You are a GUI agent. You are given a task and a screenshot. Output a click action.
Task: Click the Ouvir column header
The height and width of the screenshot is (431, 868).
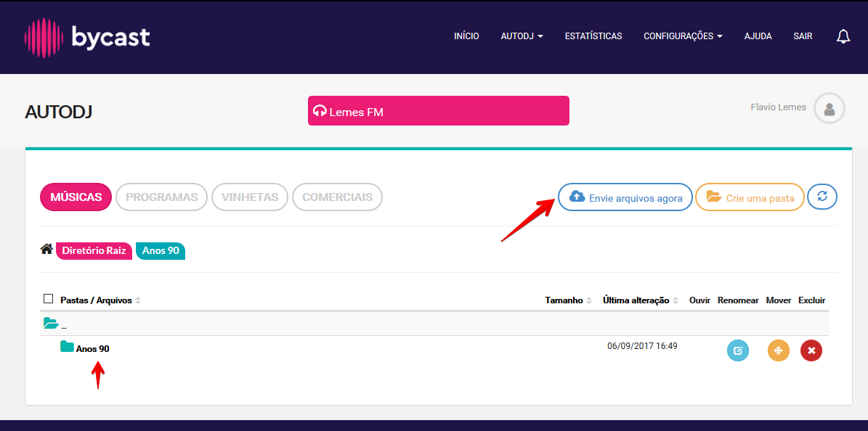tap(699, 300)
